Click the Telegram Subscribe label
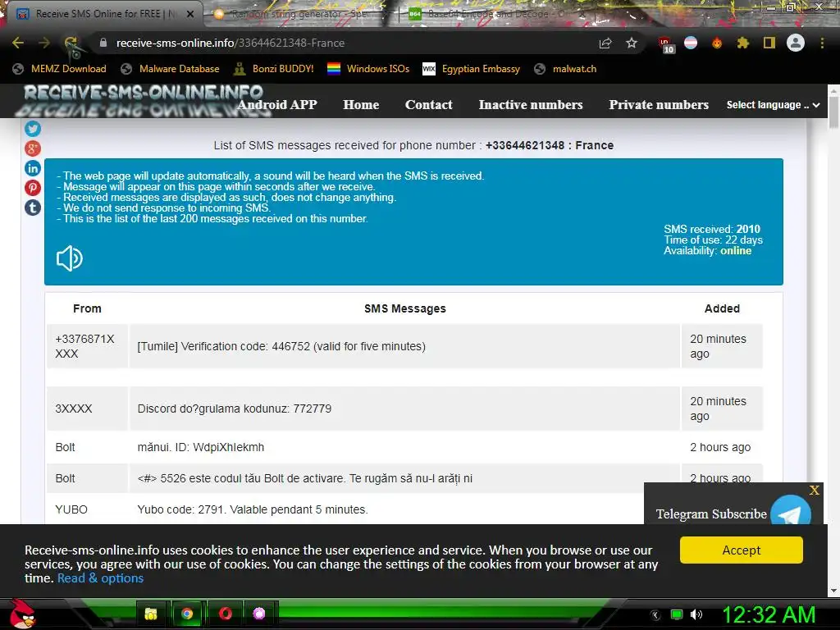The width and height of the screenshot is (840, 630). pyautogui.click(x=711, y=514)
